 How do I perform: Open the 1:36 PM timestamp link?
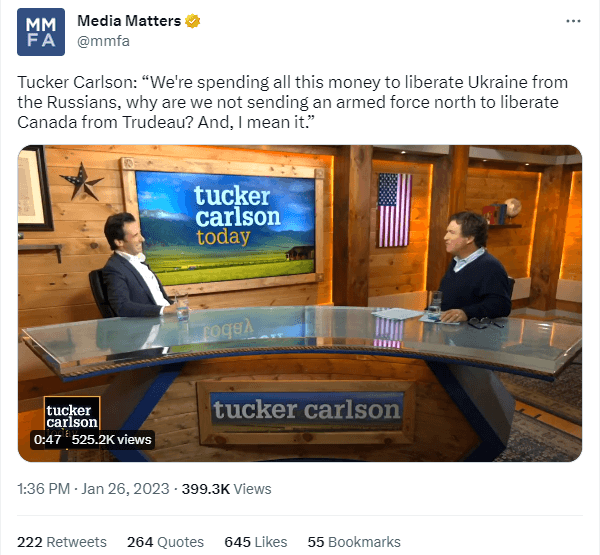click(44, 489)
